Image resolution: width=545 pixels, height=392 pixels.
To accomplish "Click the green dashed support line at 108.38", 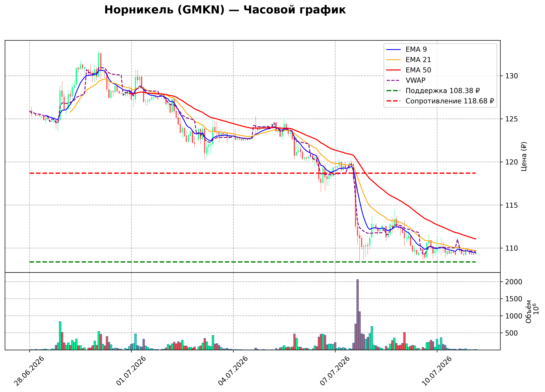I will (x=253, y=262).
